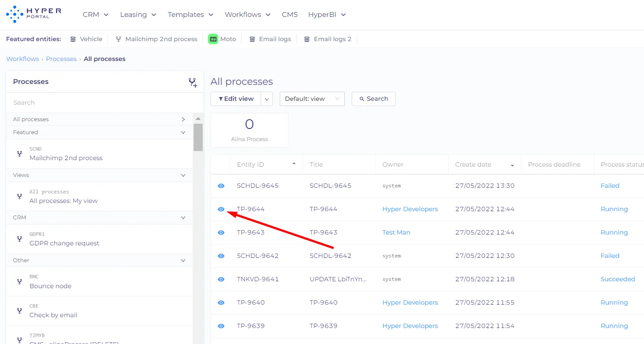
Task: Click the eye icon for TP-9640
Action: pos(221,302)
